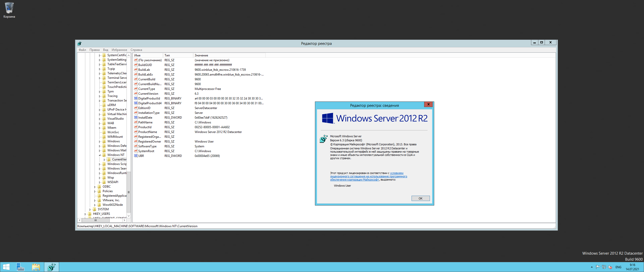Select the DigitalProductId binary value icon
The height and width of the screenshot is (272, 644).
[x=136, y=98]
